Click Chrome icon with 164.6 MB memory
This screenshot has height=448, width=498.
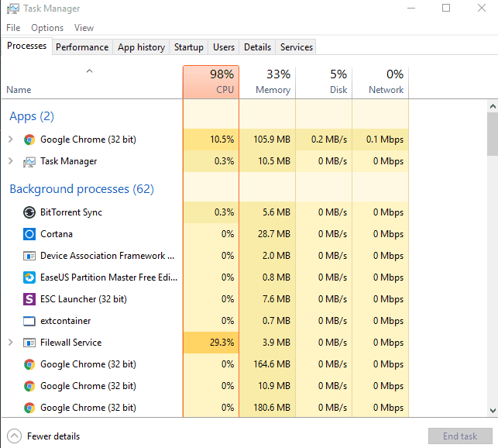[29, 364]
